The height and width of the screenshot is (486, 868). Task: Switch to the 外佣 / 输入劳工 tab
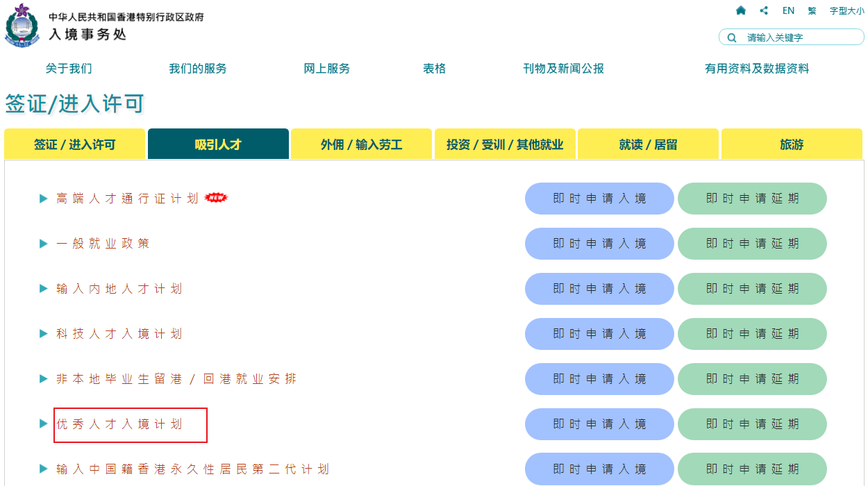[x=361, y=144]
